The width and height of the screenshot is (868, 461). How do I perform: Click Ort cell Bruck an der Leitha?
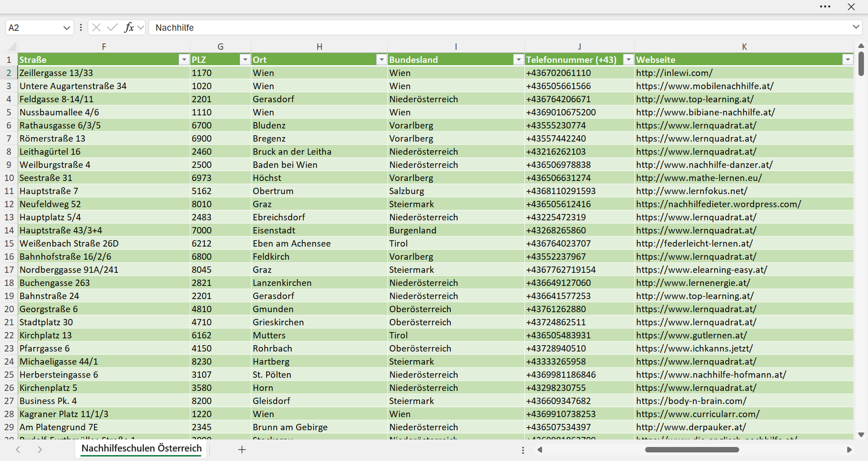[x=319, y=152]
